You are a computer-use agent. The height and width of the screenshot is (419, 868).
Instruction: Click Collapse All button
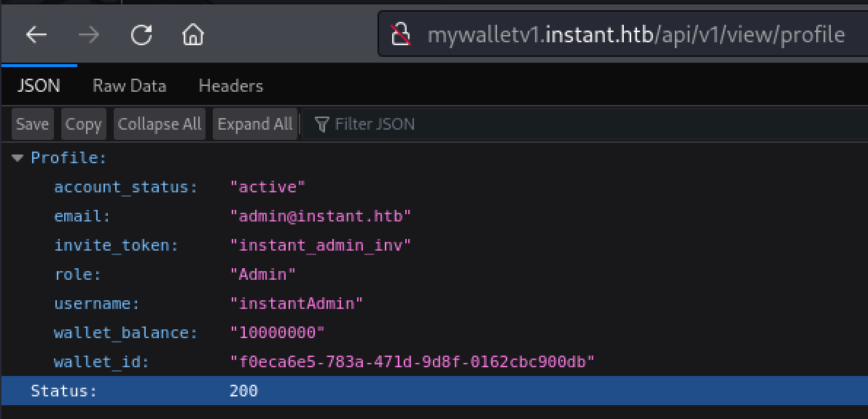tap(159, 125)
